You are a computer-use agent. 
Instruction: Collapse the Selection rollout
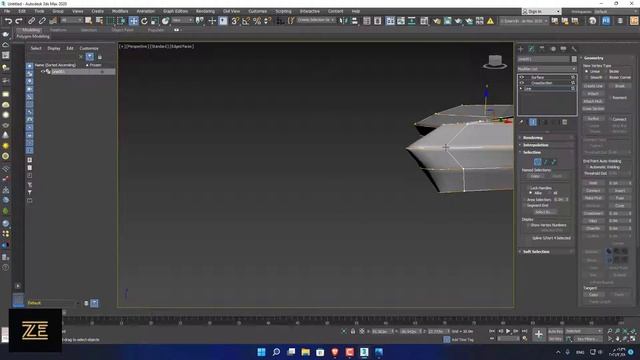pyautogui.click(x=546, y=152)
